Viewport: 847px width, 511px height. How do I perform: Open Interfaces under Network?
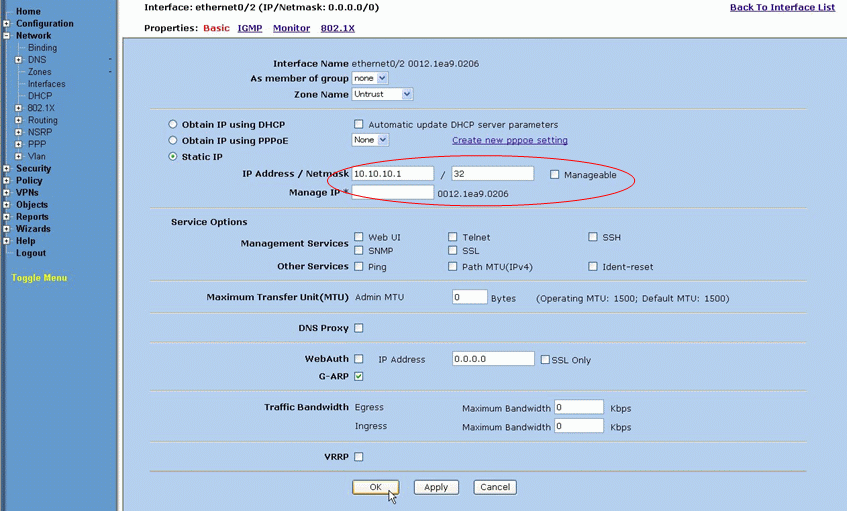click(46, 84)
